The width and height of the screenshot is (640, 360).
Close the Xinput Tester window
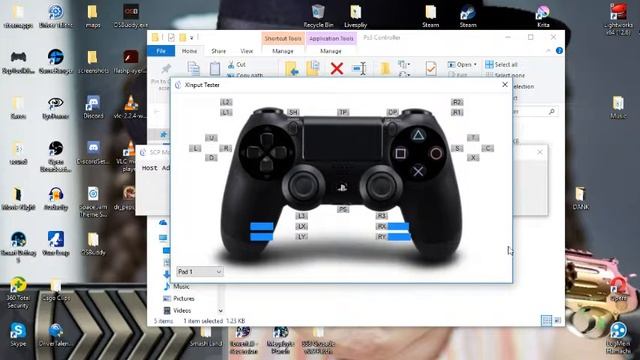point(505,84)
